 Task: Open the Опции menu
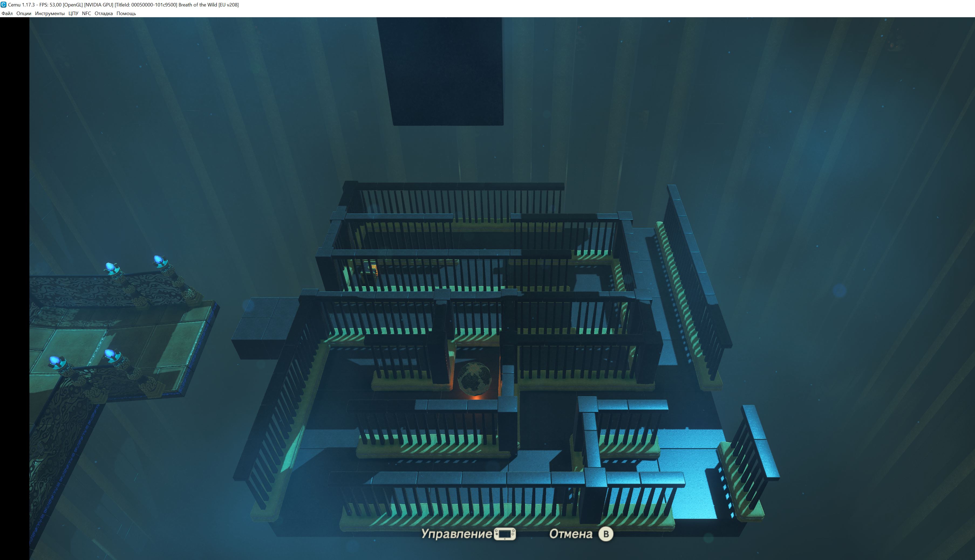point(23,13)
